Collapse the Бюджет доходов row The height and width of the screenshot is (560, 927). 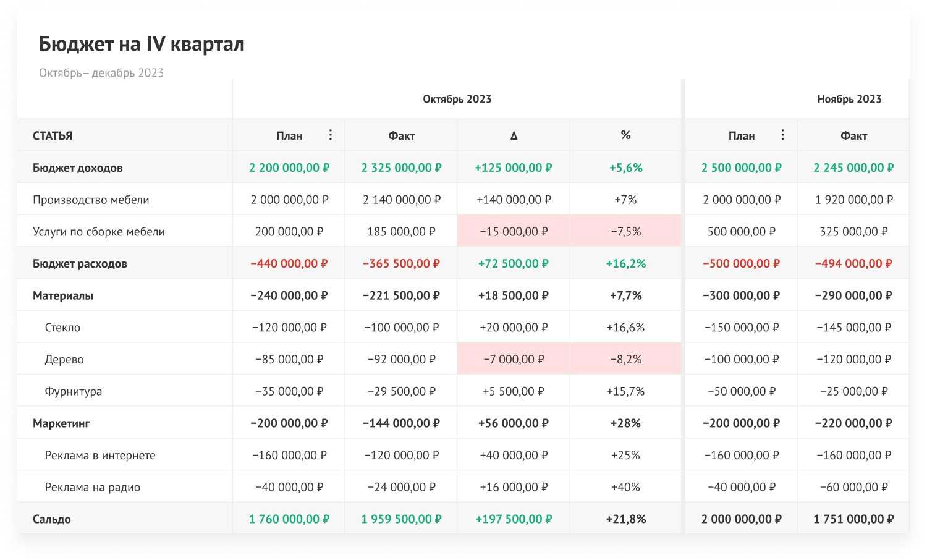77,168
